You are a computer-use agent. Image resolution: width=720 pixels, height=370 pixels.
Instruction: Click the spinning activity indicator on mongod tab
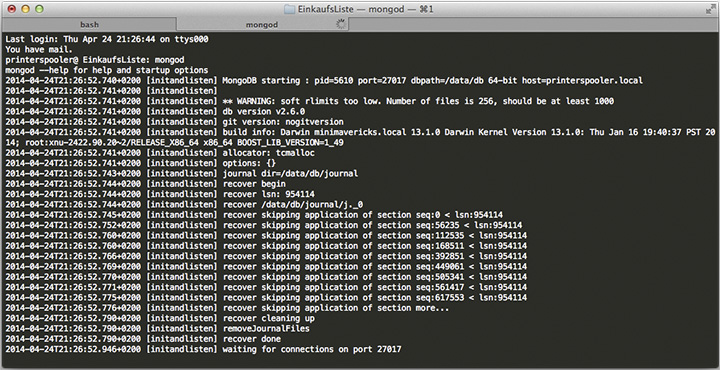[x=341, y=24]
